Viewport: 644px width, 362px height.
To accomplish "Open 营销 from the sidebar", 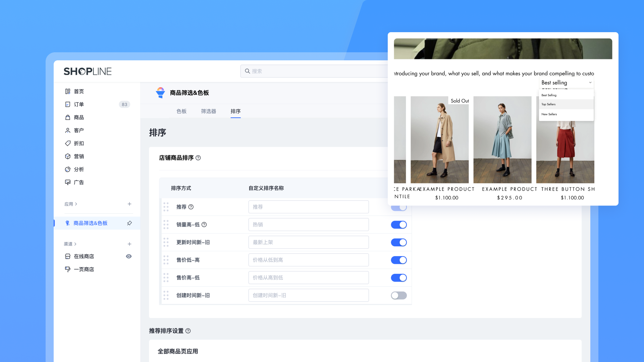I will [79, 157].
